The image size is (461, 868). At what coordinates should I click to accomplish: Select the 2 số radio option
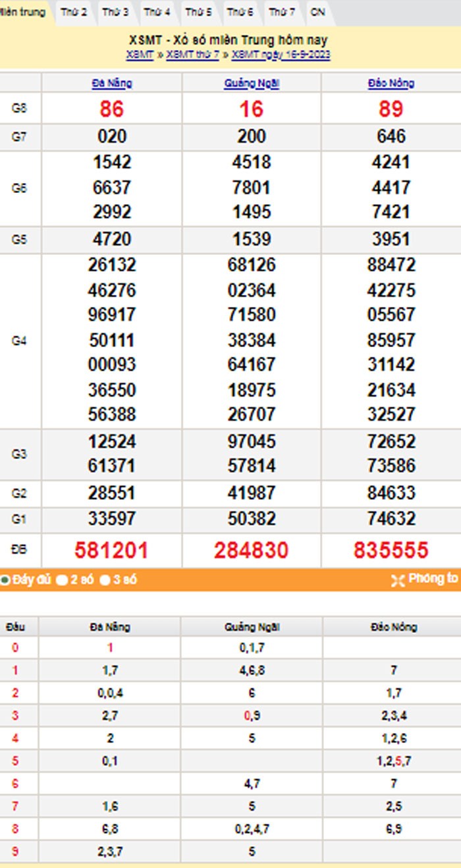tap(63, 581)
